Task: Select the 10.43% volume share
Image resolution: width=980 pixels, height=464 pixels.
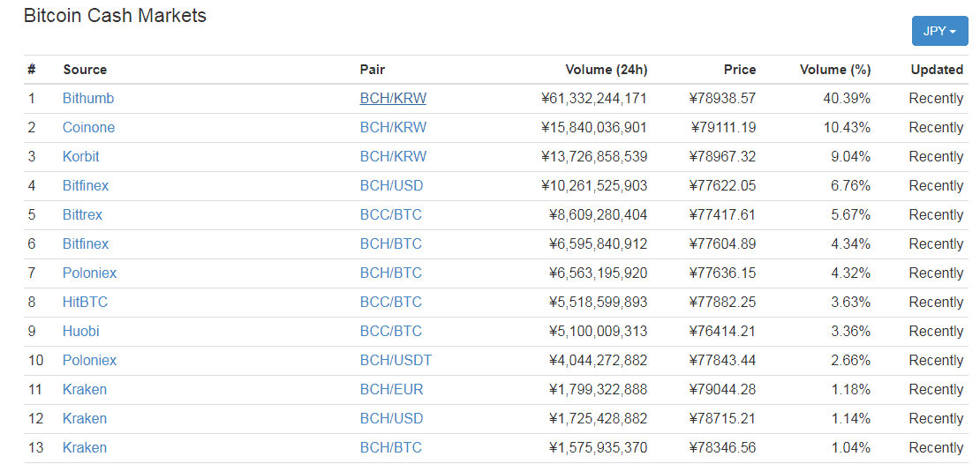Action: (847, 127)
